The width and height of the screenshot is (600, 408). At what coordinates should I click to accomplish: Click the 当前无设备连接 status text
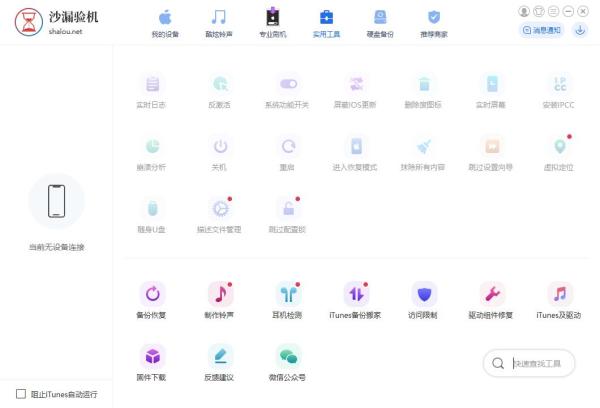click(57, 247)
